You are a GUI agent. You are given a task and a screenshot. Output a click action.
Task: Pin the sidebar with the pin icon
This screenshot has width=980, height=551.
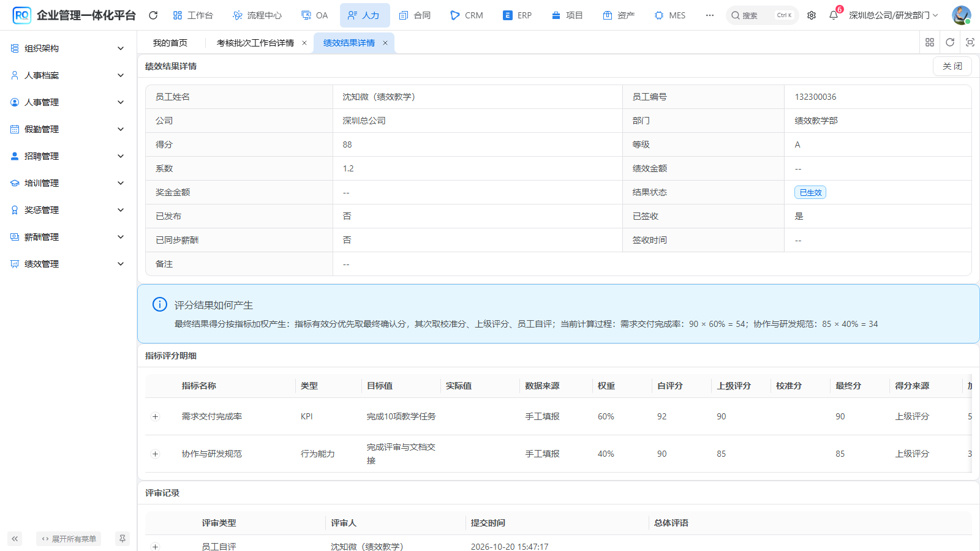(123, 539)
